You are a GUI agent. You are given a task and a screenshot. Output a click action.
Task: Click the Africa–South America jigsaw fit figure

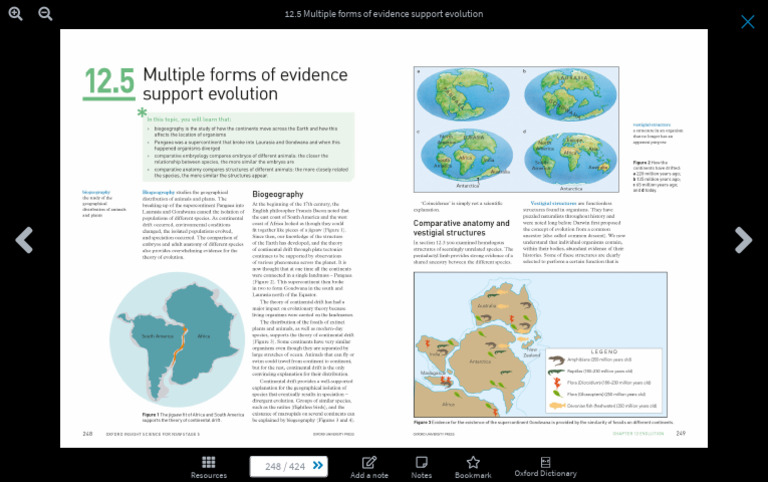177,340
